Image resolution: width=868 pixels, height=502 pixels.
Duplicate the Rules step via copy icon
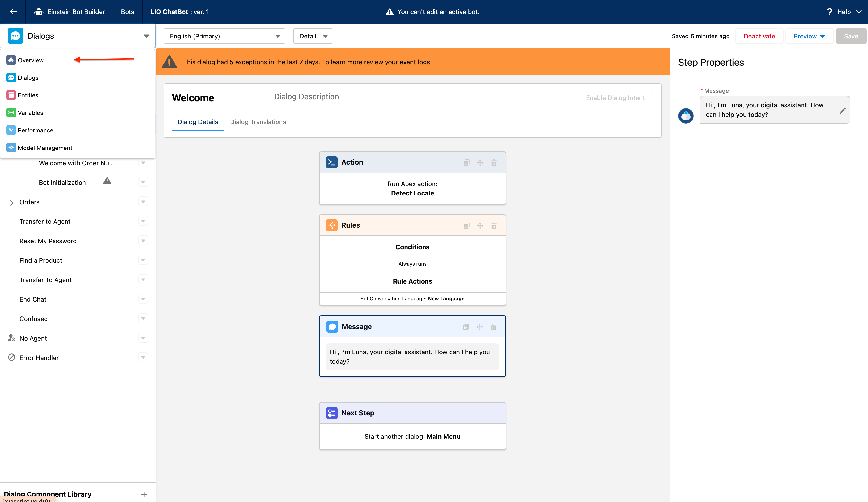click(466, 226)
